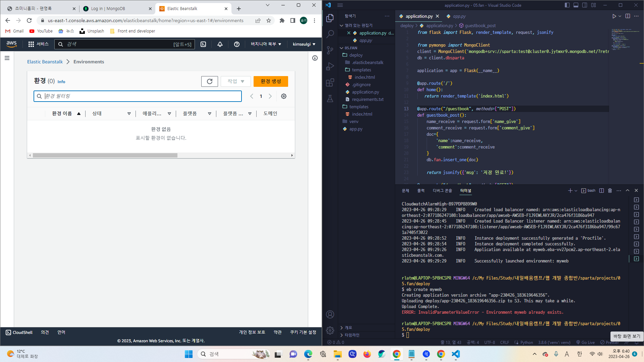Add a new terminal with plus icon

tap(570, 190)
